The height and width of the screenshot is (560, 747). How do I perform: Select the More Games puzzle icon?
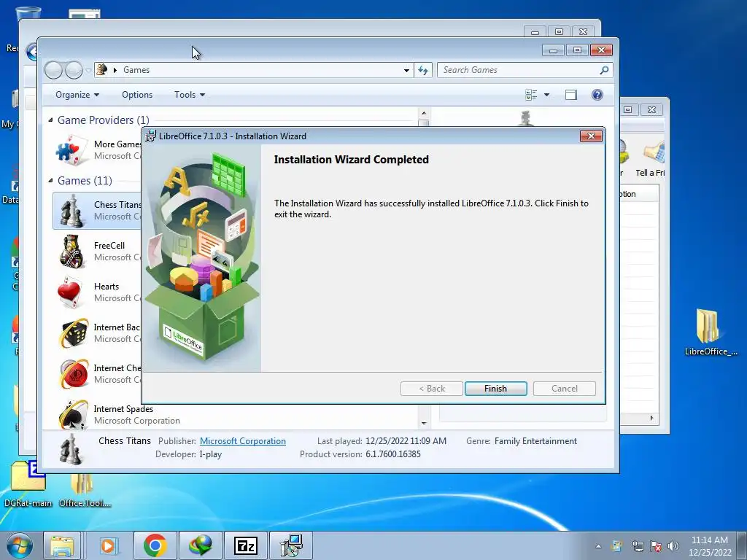click(x=72, y=149)
